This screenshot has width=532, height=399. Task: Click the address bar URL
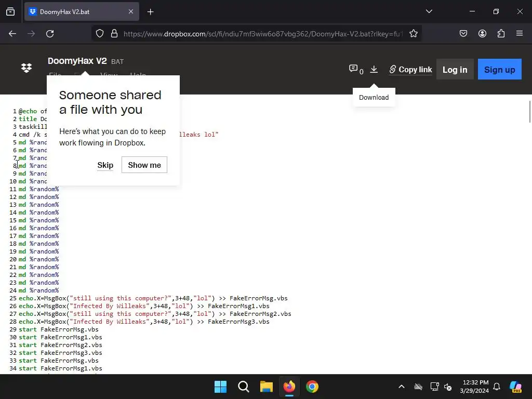pos(263,34)
